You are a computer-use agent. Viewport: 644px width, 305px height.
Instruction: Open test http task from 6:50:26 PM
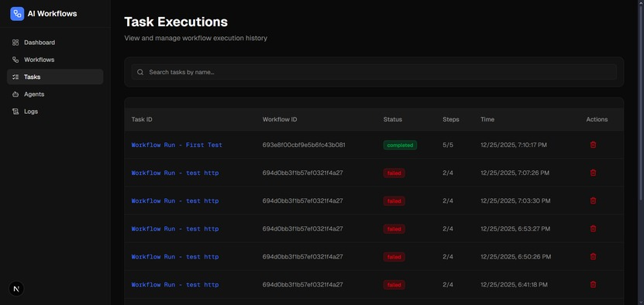click(x=175, y=256)
